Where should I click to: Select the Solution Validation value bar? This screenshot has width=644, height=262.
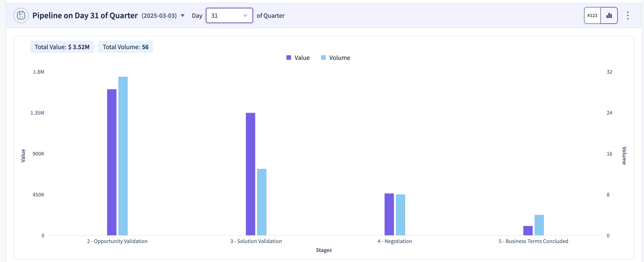click(x=251, y=174)
